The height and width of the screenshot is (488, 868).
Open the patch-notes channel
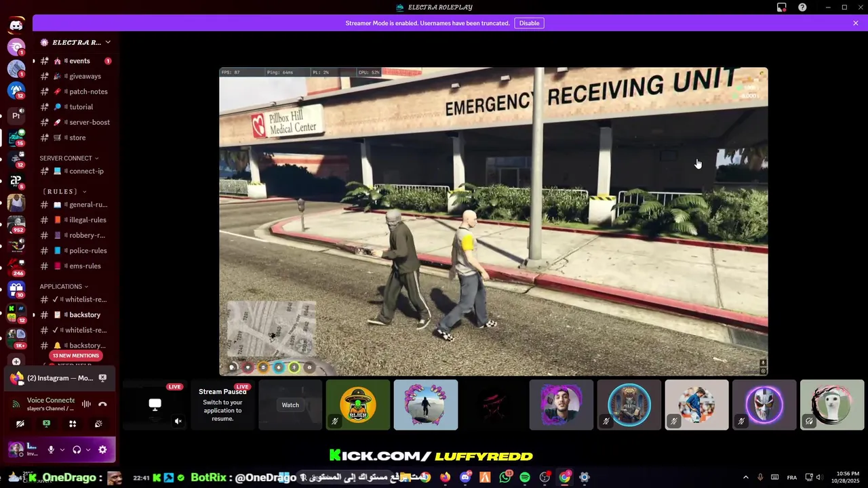(75, 91)
